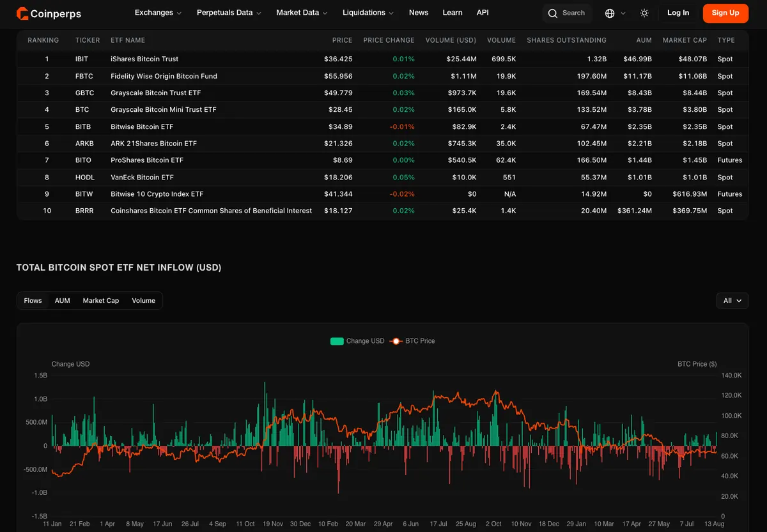Click the IBIT price $36.425
The image size is (767, 532).
338,59
